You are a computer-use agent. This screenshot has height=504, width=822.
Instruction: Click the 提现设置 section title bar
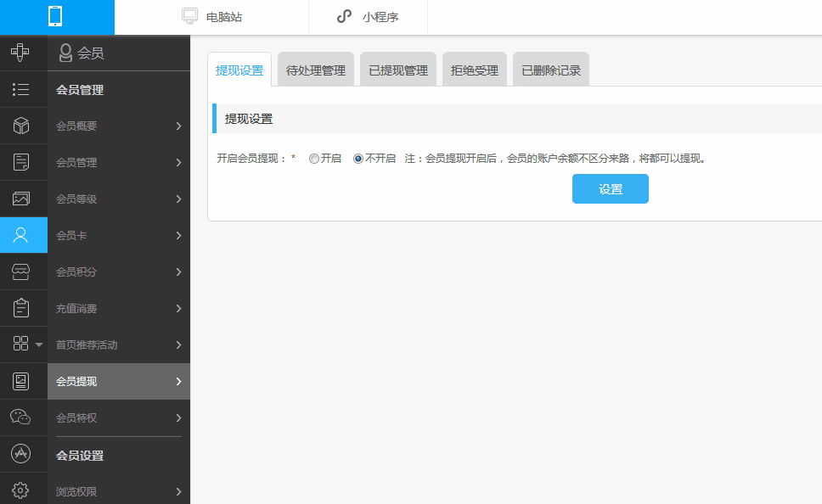click(x=517, y=119)
